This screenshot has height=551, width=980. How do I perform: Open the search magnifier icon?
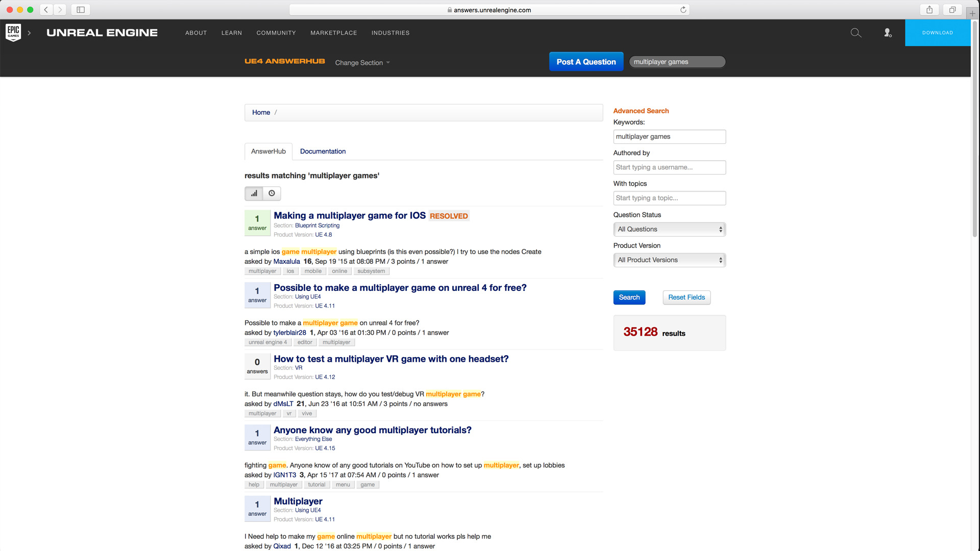pos(856,33)
